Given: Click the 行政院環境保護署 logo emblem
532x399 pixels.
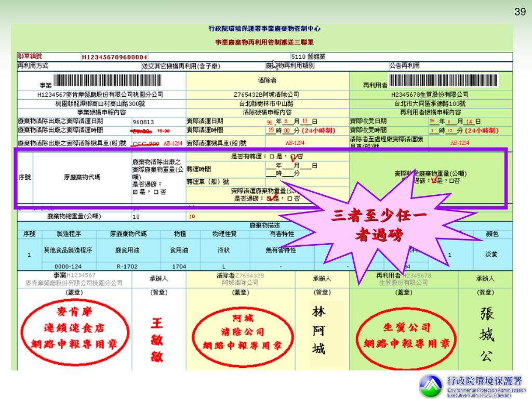Looking at the screenshot, I should 431,386.
